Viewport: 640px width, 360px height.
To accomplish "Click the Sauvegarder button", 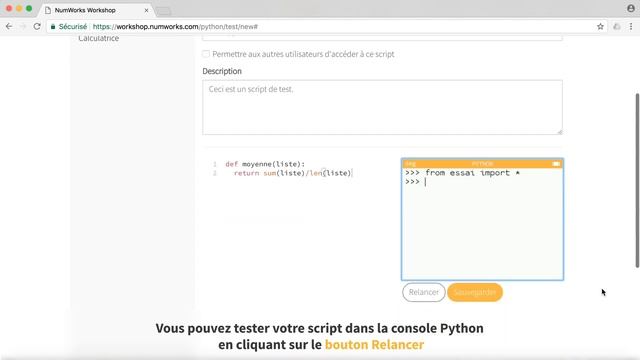I will [x=475, y=292].
